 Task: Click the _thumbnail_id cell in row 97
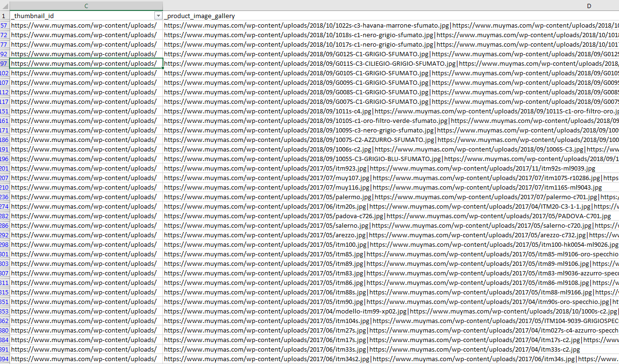86,63
